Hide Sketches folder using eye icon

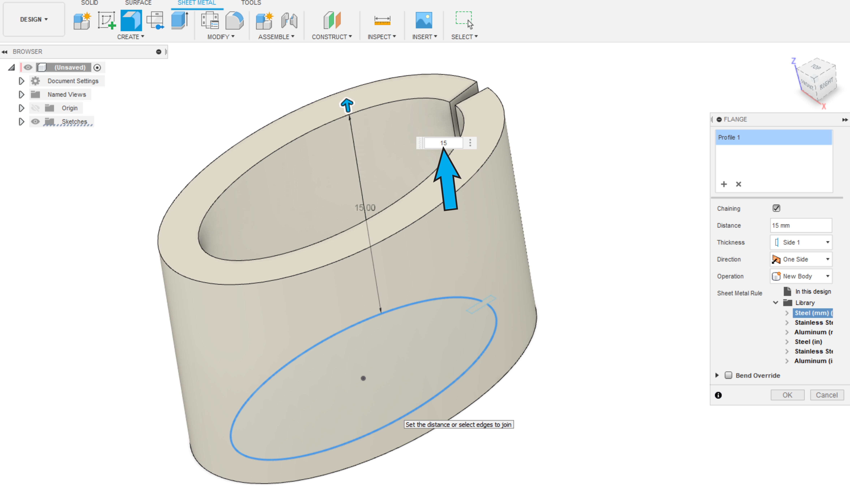(35, 121)
